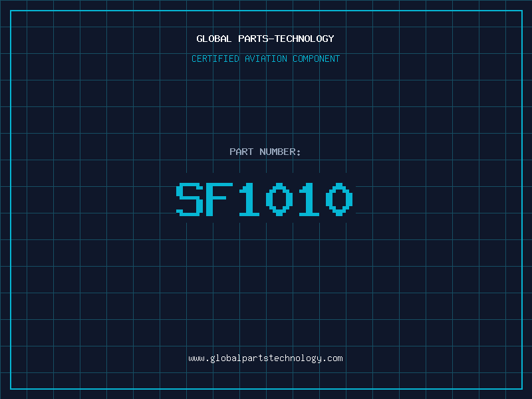The image size is (532, 399).
Task: Click the word NUMBER: above SF1010
Action: [x=280, y=152]
